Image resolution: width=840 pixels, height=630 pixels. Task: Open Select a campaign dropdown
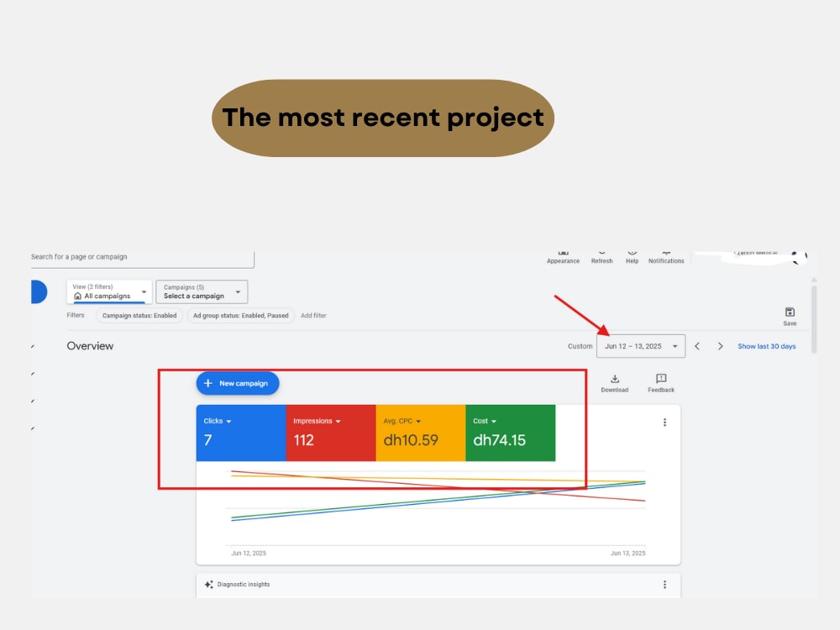pyautogui.click(x=202, y=292)
